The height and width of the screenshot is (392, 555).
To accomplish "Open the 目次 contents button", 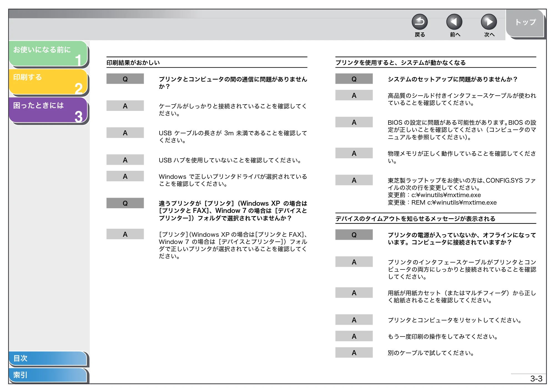I will pos(48,358).
